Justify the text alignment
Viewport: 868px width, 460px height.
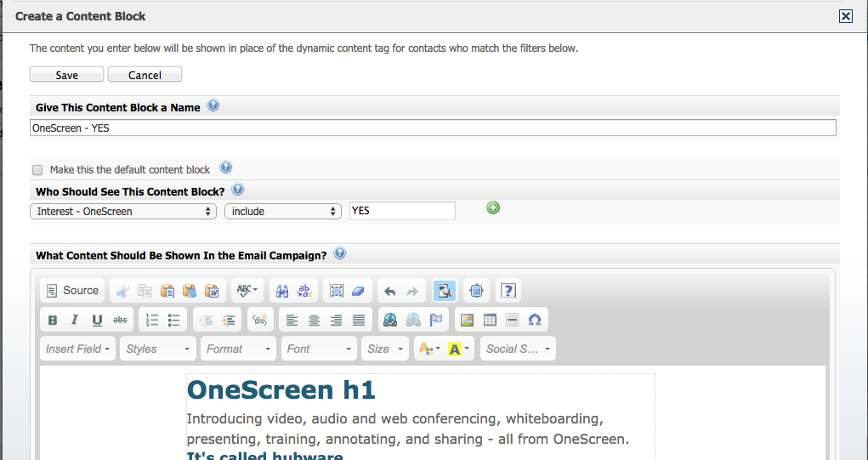click(359, 320)
